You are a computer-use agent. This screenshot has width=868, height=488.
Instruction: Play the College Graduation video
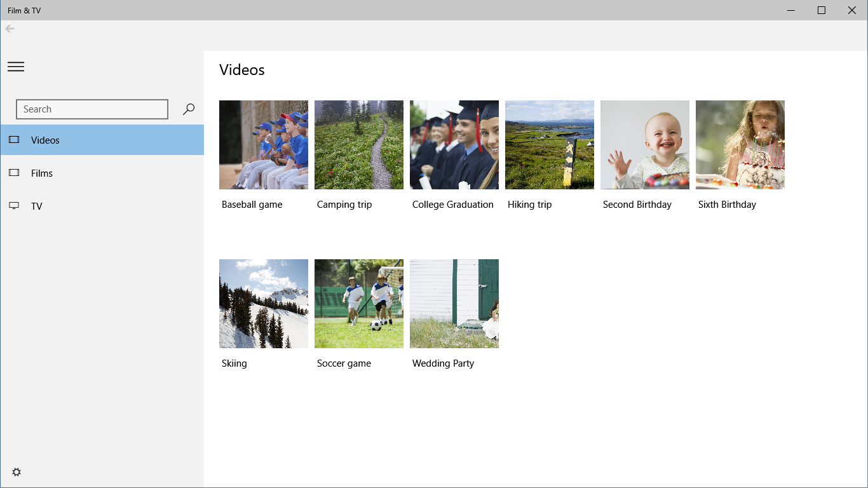click(454, 144)
